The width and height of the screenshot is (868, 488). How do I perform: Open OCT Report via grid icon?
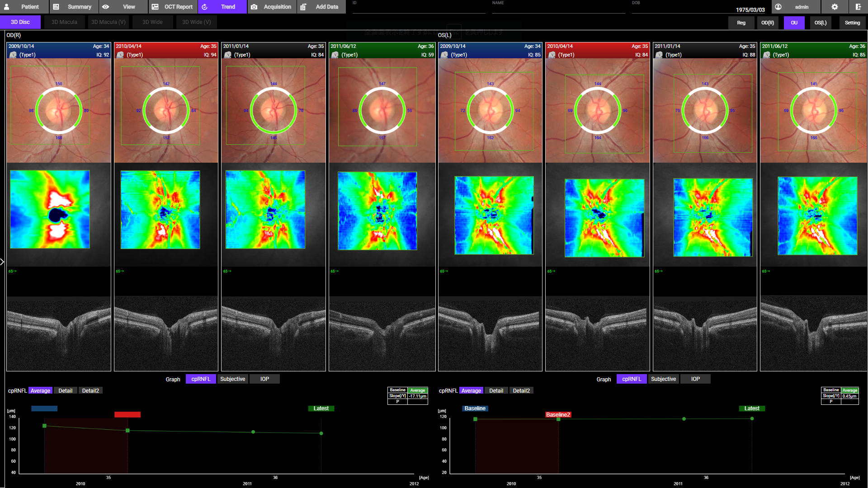(155, 7)
